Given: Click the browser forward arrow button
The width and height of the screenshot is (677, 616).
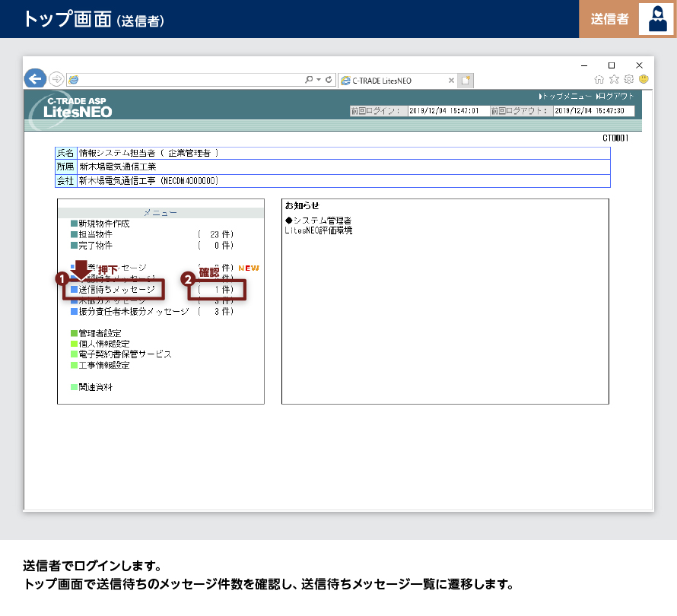Looking at the screenshot, I should click(x=56, y=79).
